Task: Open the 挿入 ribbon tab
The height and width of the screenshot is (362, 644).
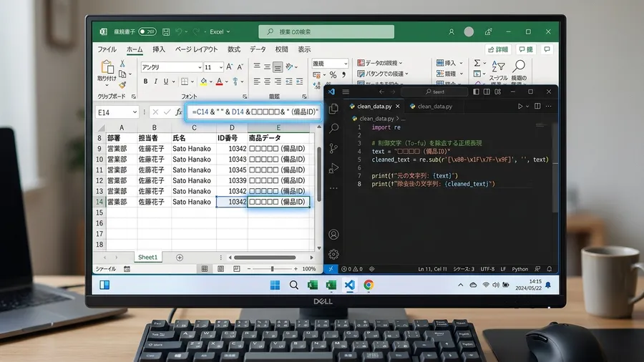Action: tap(159, 49)
